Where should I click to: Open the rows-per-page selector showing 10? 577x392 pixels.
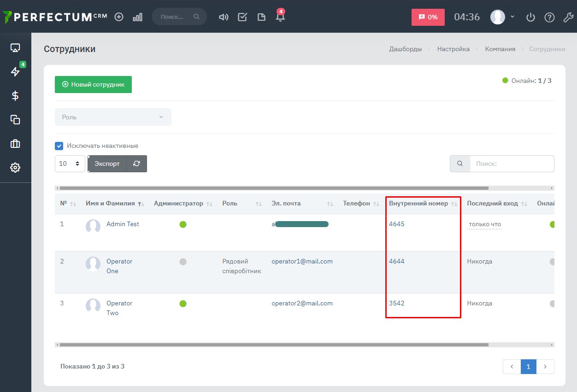coord(70,164)
